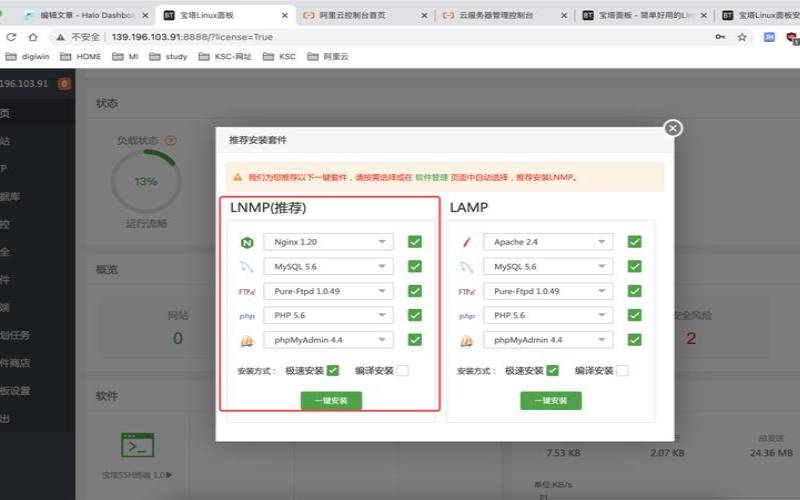Toggle 极速安装 checkbox in LAMP
Viewport: 800px width, 500px height.
553,370
